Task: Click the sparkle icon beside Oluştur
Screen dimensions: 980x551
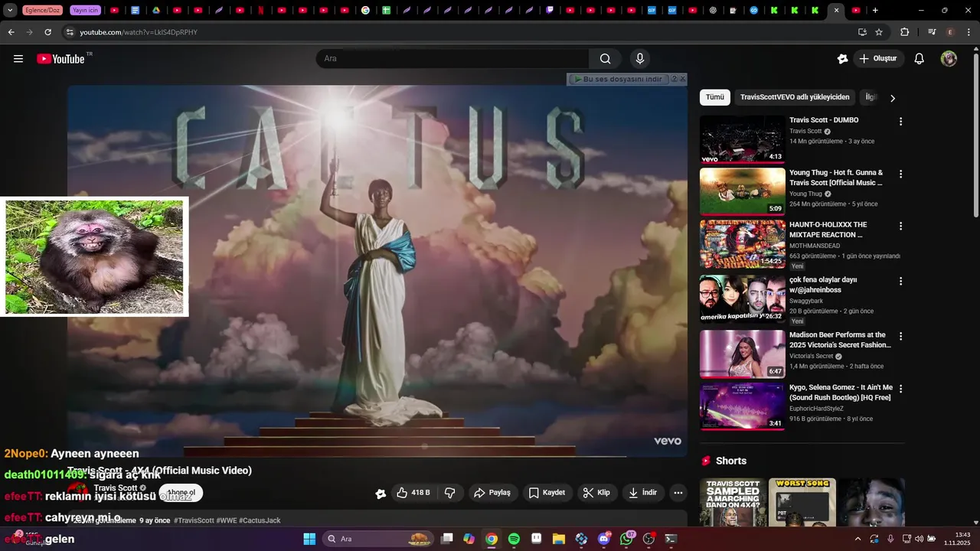Action: [x=842, y=59]
